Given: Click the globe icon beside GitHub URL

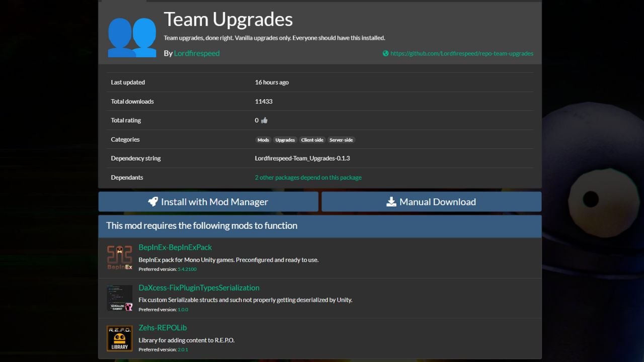Looking at the screenshot, I should tap(385, 53).
